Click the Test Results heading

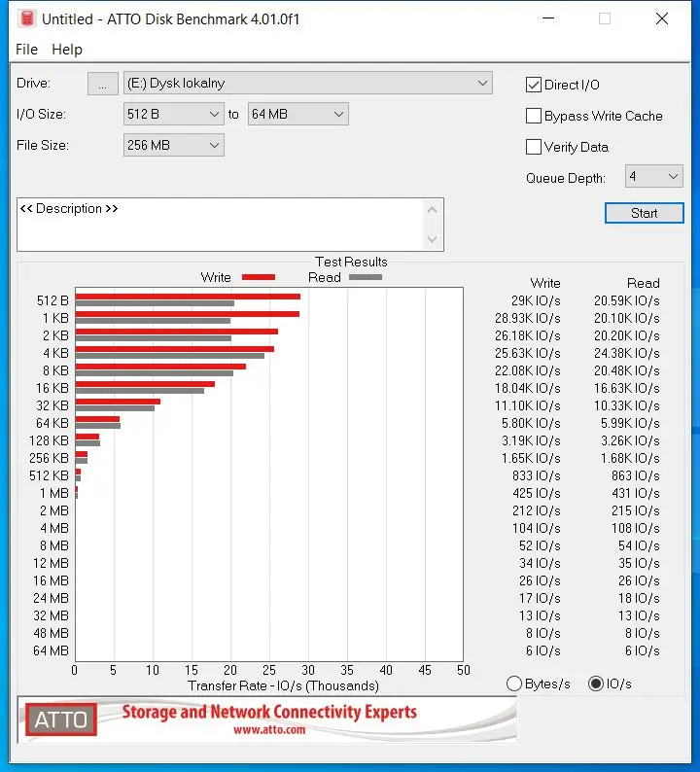pos(351,262)
